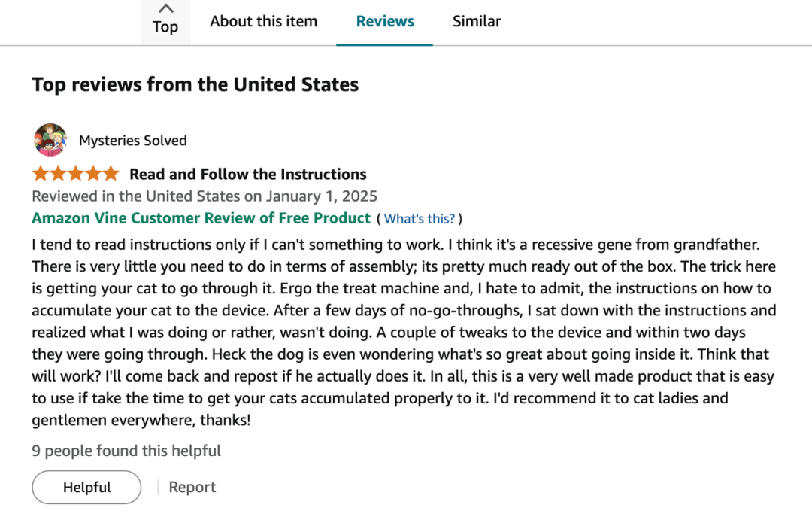Select the Reviews tab

pyautogui.click(x=385, y=21)
